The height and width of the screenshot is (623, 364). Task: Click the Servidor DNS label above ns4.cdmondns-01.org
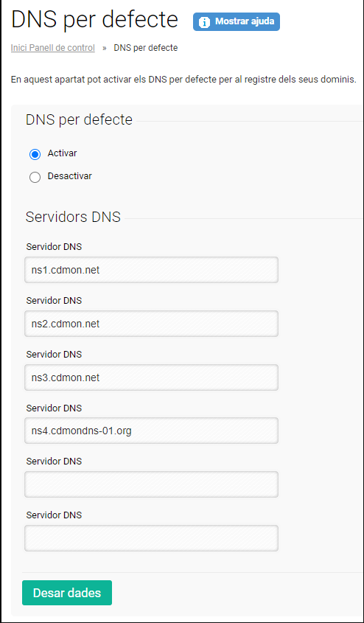[x=54, y=408]
